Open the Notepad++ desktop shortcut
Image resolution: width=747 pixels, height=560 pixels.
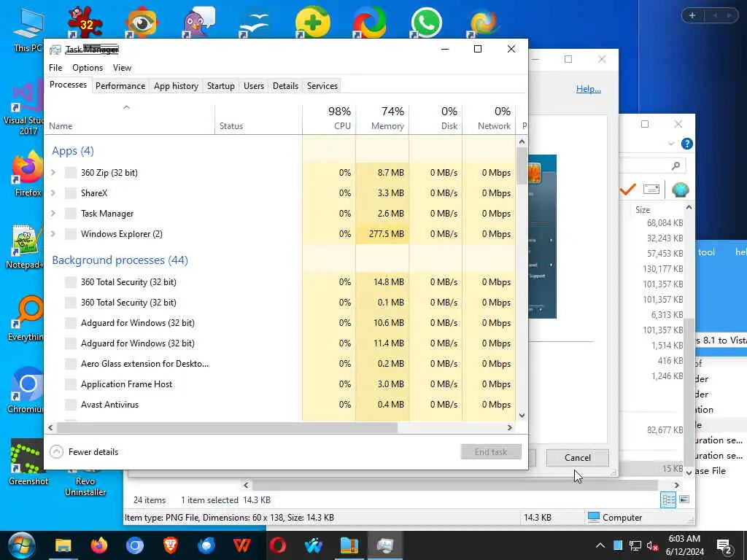click(26, 246)
